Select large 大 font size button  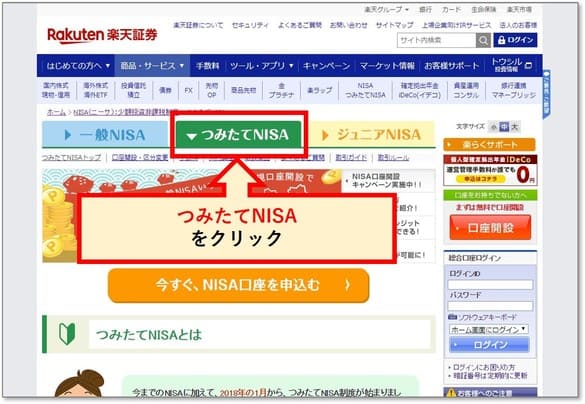[515, 127]
